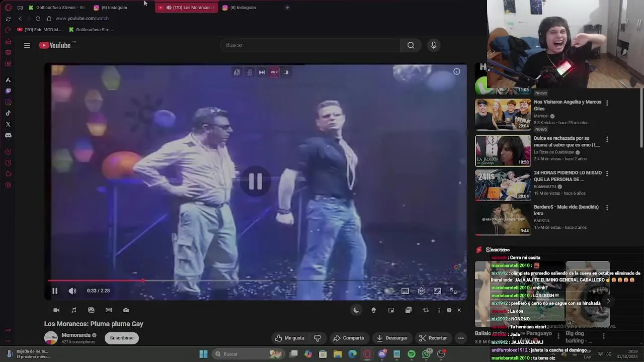Click the www.youtube.com/watch address bar
The width and height of the screenshot is (644, 362).
point(82,19)
